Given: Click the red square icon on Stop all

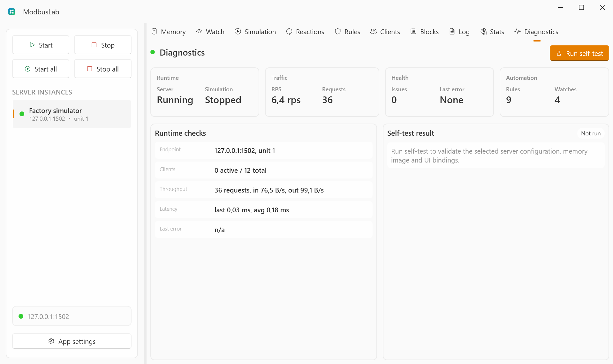Looking at the screenshot, I should pyautogui.click(x=89, y=69).
